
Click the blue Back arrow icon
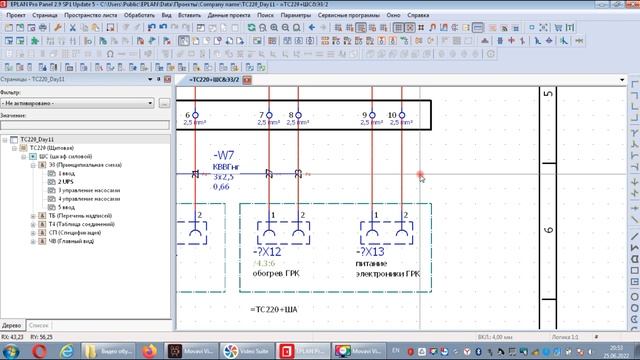pos(312,28)
